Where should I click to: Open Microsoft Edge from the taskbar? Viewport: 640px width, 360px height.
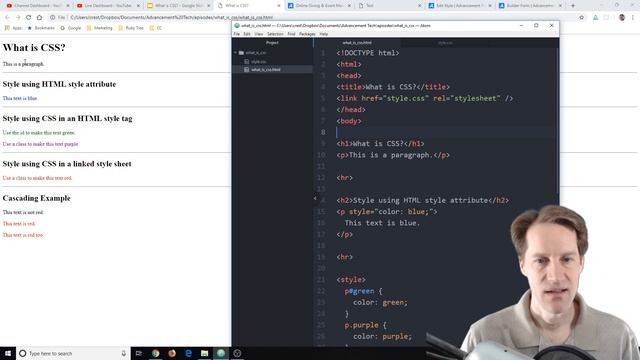click(x=188, y=353)
